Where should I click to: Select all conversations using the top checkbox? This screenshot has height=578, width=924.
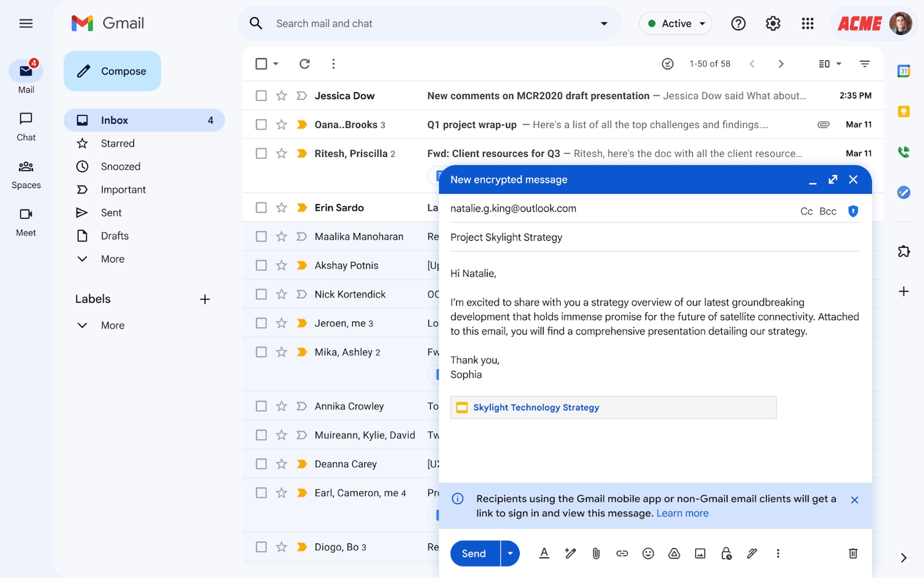(x=261, y=63)
